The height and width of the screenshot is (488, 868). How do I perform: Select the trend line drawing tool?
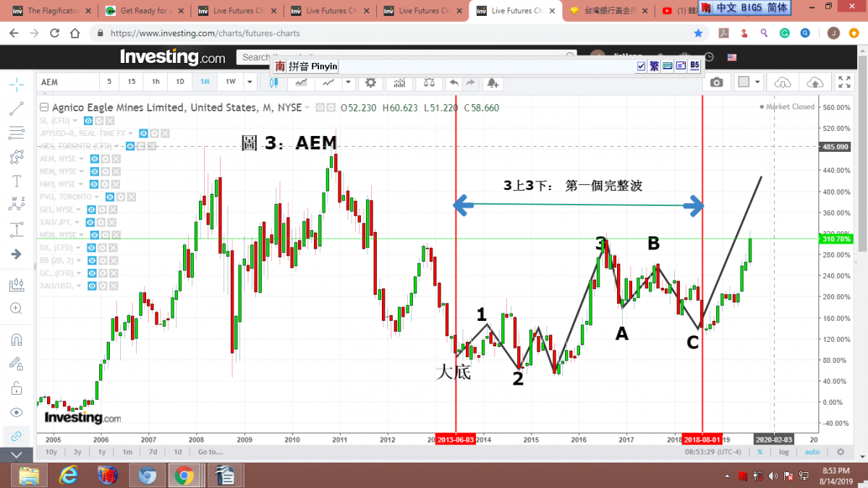click(x=16, y=109)
